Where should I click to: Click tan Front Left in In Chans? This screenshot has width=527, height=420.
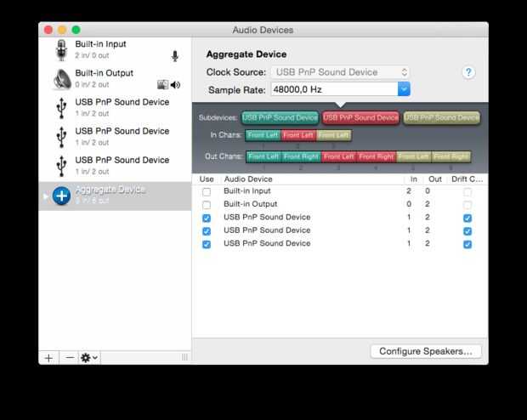334,135
